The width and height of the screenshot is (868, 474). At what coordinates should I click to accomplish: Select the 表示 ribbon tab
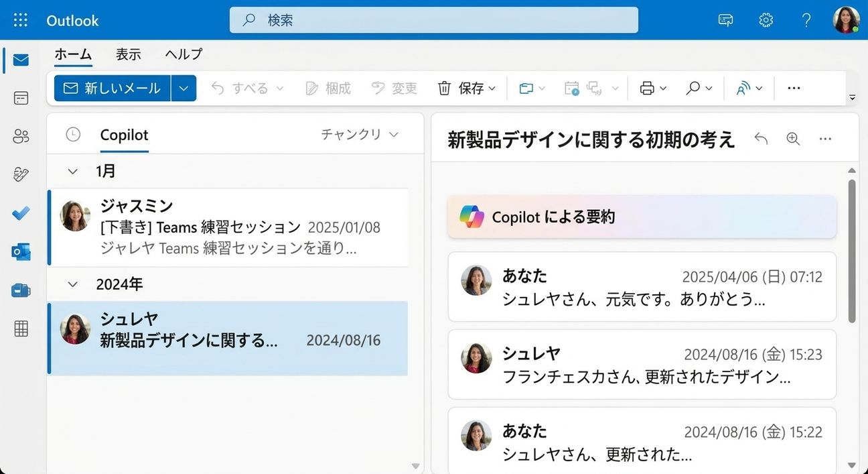129,54
